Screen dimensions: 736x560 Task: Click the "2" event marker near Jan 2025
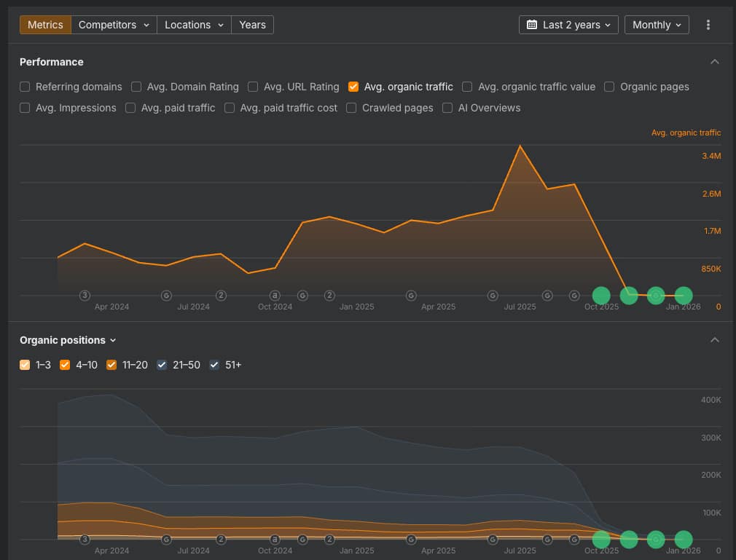pos(329,296)
